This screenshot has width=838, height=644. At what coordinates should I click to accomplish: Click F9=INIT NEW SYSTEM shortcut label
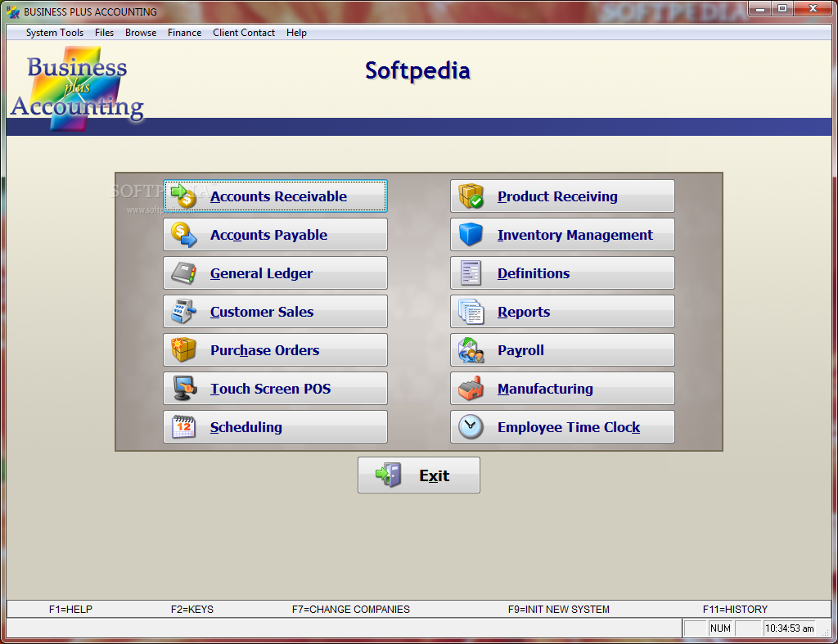coord(558,610)
